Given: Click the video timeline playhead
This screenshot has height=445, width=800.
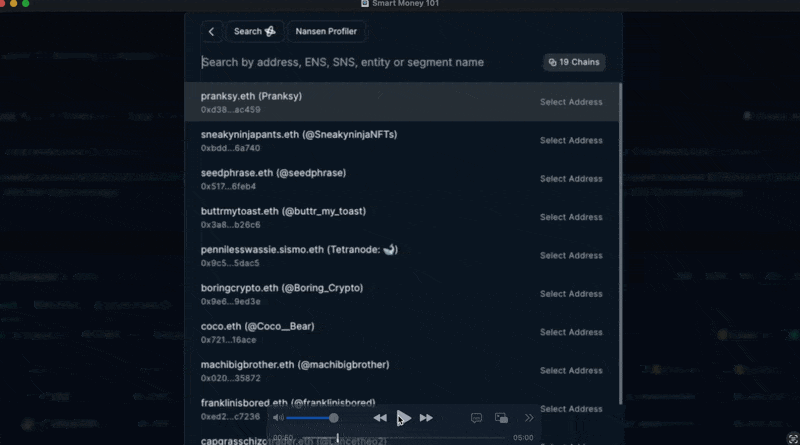Looking at the screenshot, I should (x=337, y=438).
